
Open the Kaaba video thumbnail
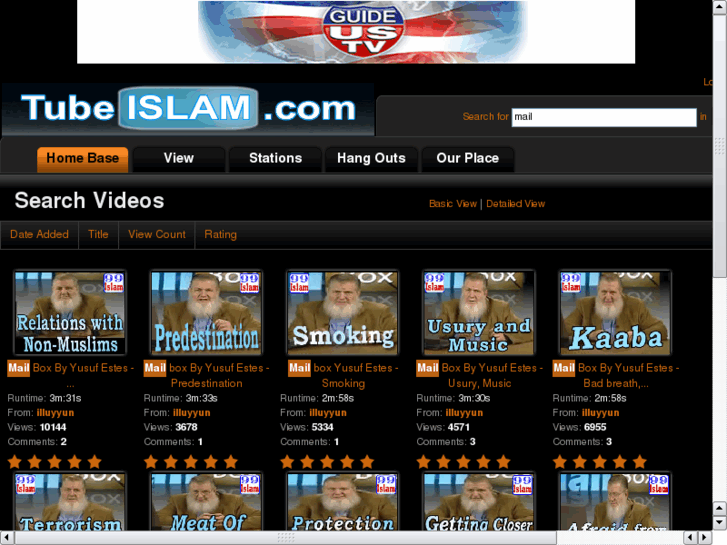[x=615, y=313]
